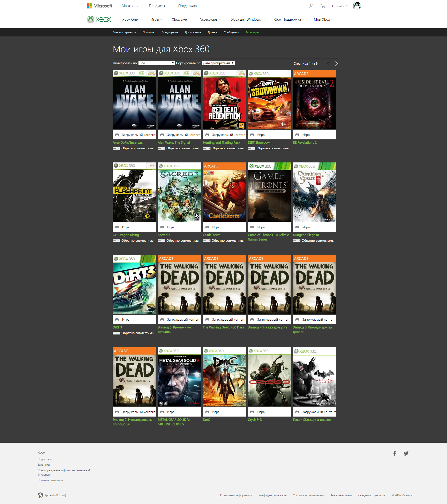
Task: Expand the Магазин menu
Action: (130, 6)
